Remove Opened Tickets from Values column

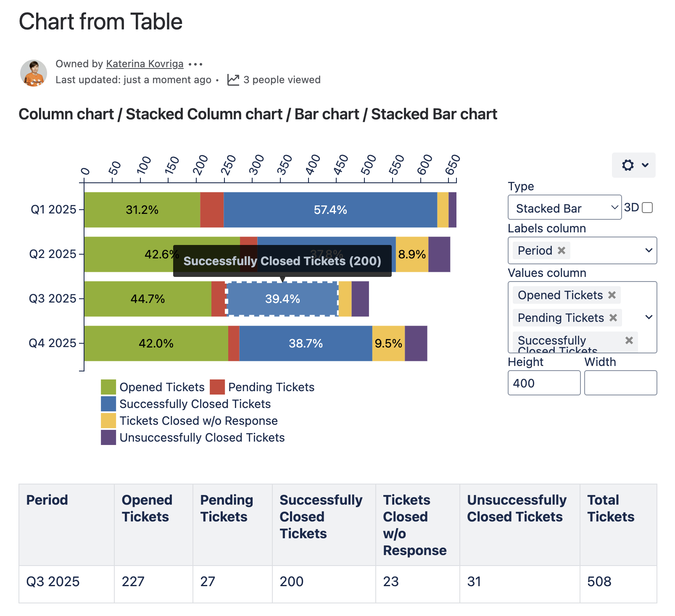coord(612,295)
